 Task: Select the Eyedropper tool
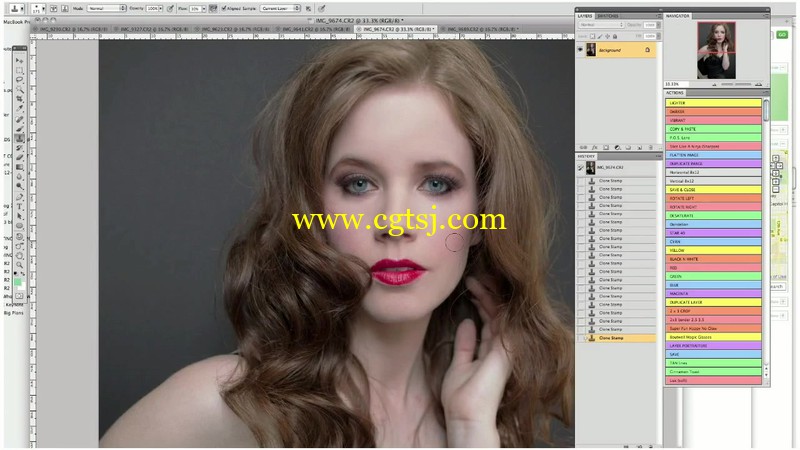[20, 108]
